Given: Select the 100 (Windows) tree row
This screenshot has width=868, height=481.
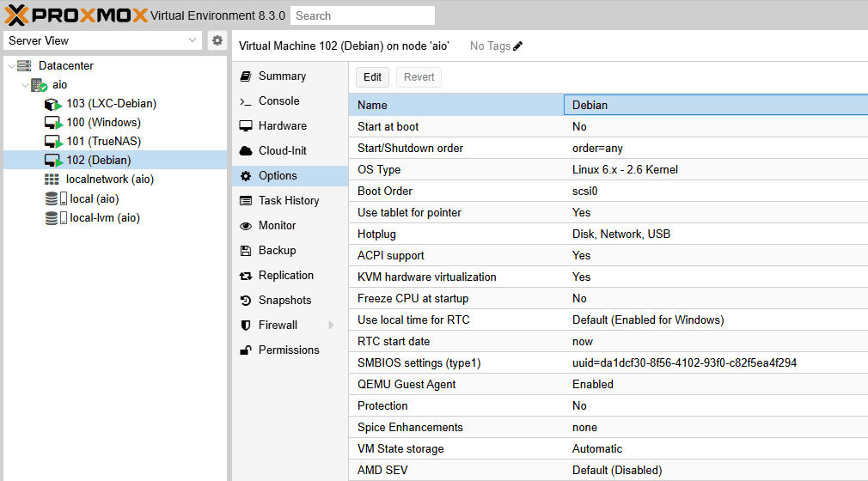Looking at the screenshot, I should pyautogui.click(x=115, y=122).
